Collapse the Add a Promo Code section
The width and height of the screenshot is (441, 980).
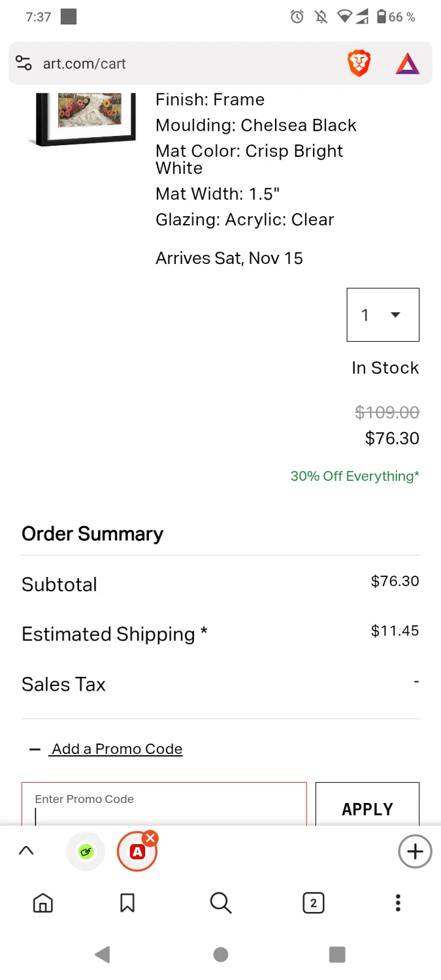[35, 749]
